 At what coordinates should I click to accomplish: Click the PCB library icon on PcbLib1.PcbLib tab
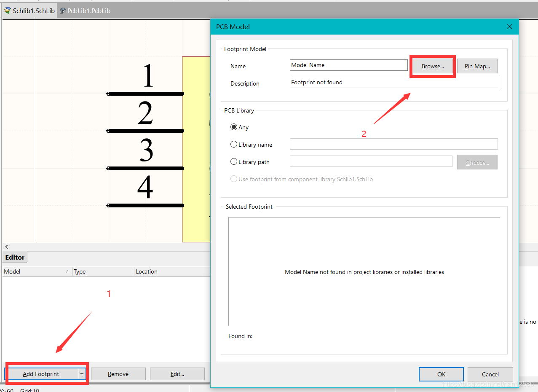coord(62,11)
